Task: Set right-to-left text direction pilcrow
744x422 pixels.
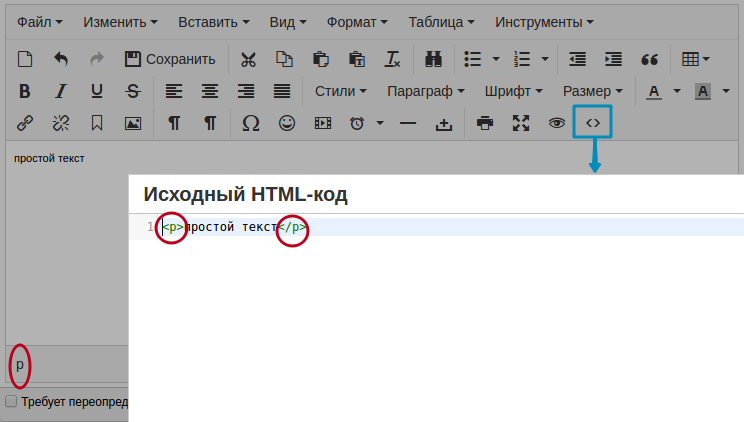Action: pos(210,123)
